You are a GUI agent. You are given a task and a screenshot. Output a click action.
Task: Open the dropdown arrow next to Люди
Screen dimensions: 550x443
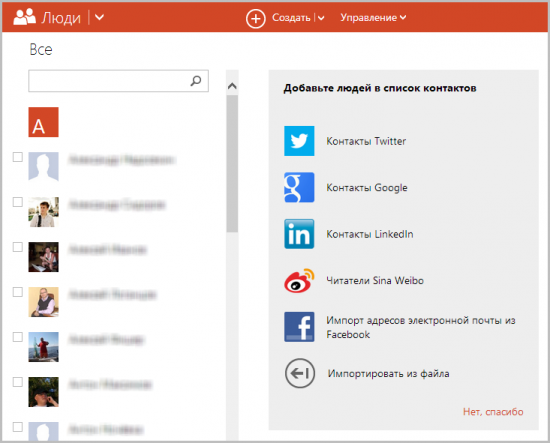click(x=99, y=17)
